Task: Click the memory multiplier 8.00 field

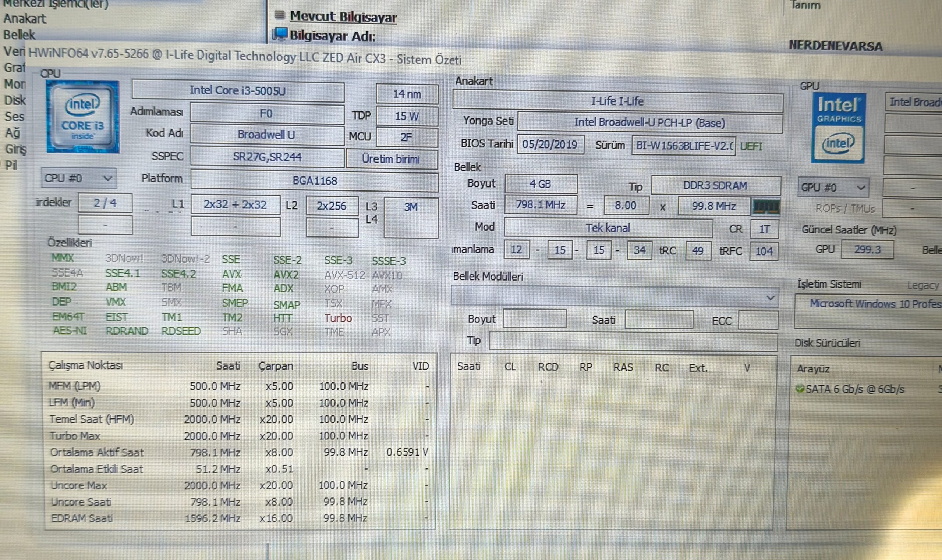Action: point(626,206)
